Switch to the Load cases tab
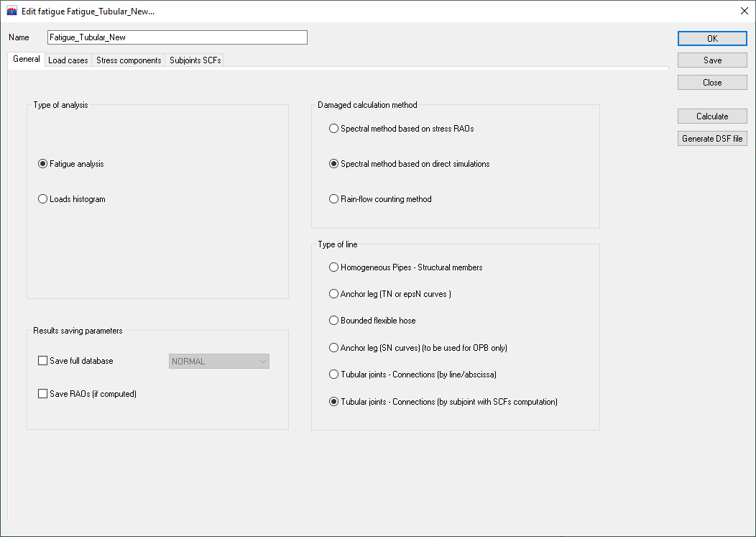The width and height of the screenshot is (756, 537). coord(68,60)
